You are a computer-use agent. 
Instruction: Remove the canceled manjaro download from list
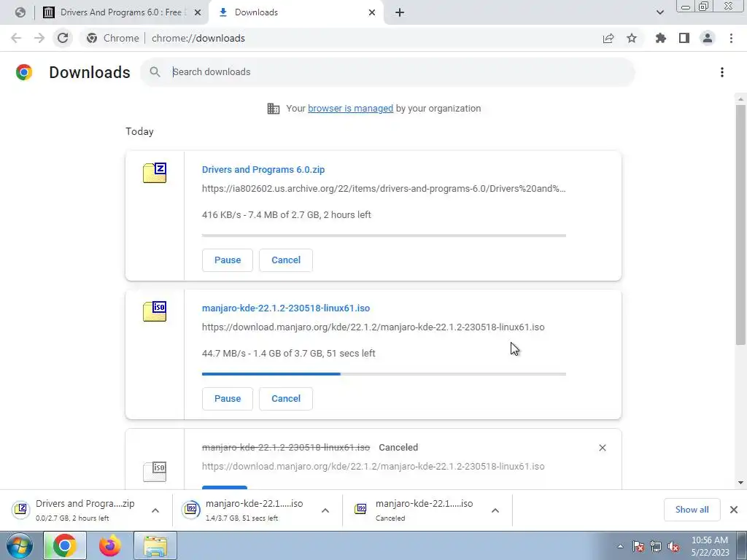602,448
